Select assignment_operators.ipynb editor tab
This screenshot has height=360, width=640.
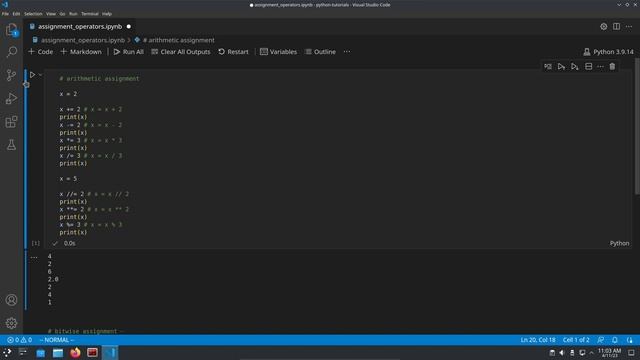[80, 27]
